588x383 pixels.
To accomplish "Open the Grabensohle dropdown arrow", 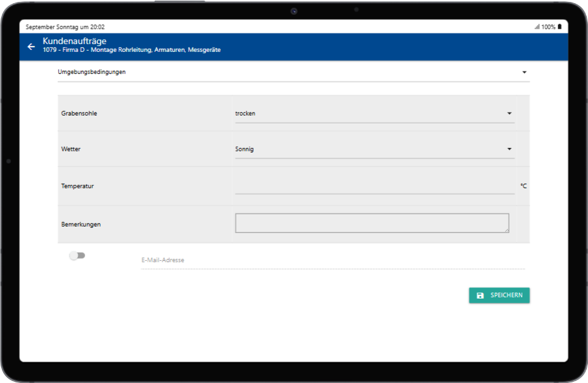I will tap(509, 114).
